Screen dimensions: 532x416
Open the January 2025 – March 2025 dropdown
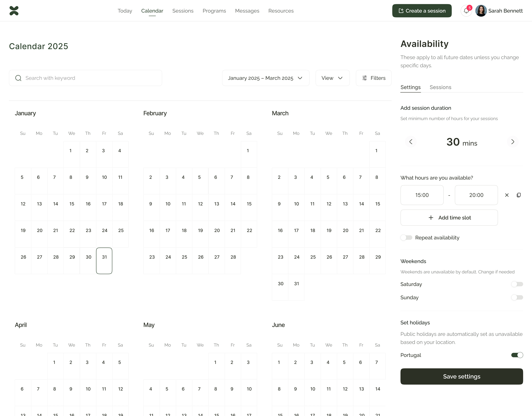point(266,78)
